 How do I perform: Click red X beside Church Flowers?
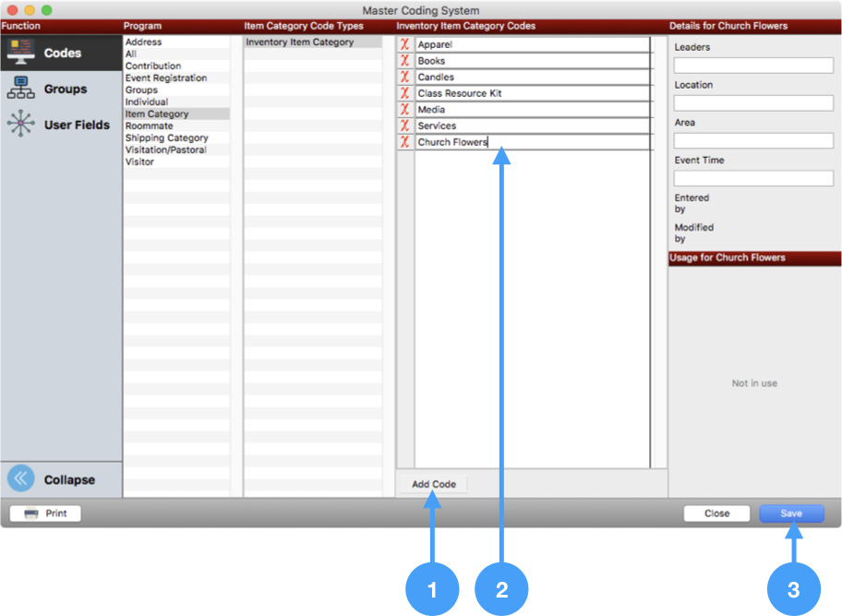point(404,142)
